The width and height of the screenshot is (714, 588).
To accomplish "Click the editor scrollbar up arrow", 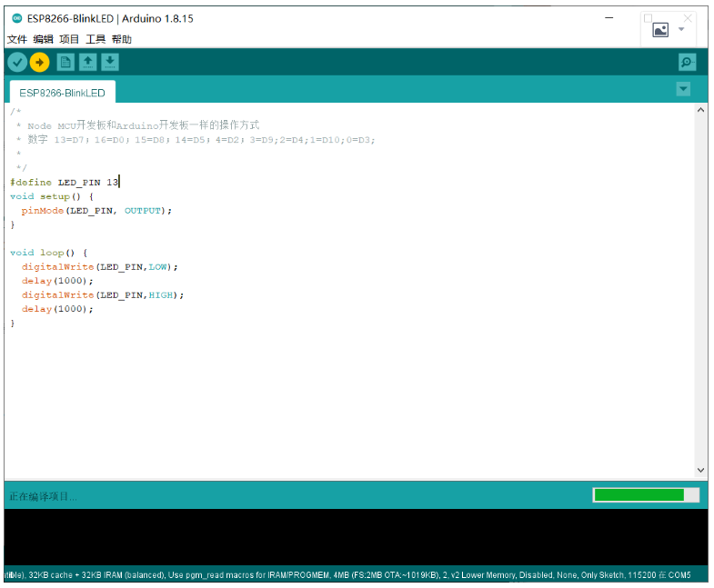I will click(x=700, y=110).
